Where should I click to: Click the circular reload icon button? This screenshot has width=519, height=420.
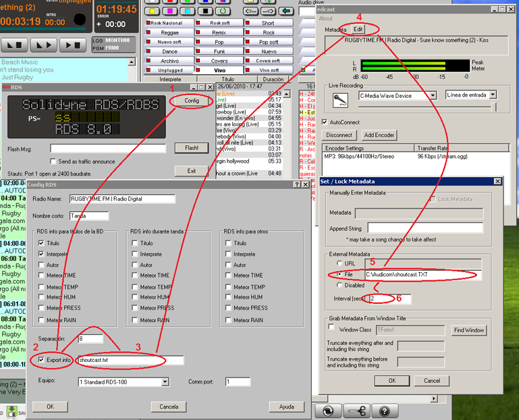tap(328, 411)
